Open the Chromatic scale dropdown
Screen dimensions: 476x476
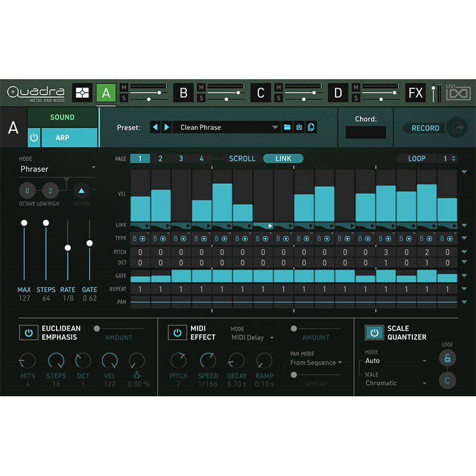point(396,383)
